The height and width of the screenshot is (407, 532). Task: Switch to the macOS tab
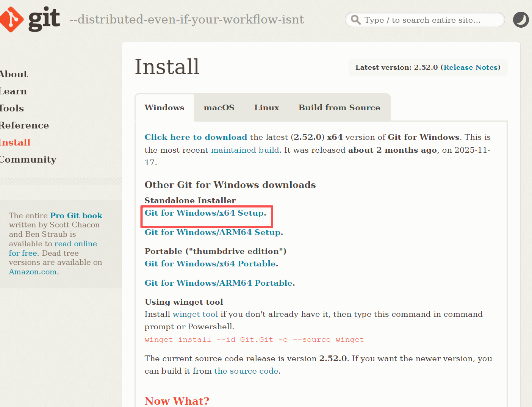[219, 108]
